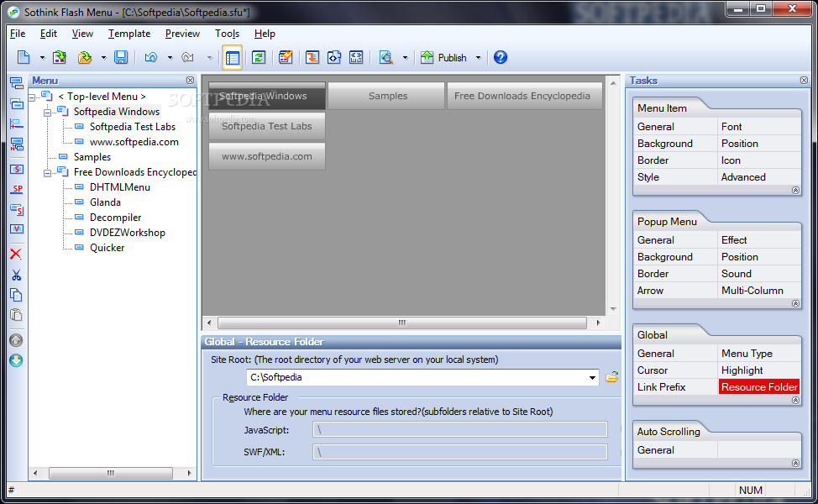Cut item with scissors icon
This screenshot has width=818, height=504.
[x=16, y=275]
